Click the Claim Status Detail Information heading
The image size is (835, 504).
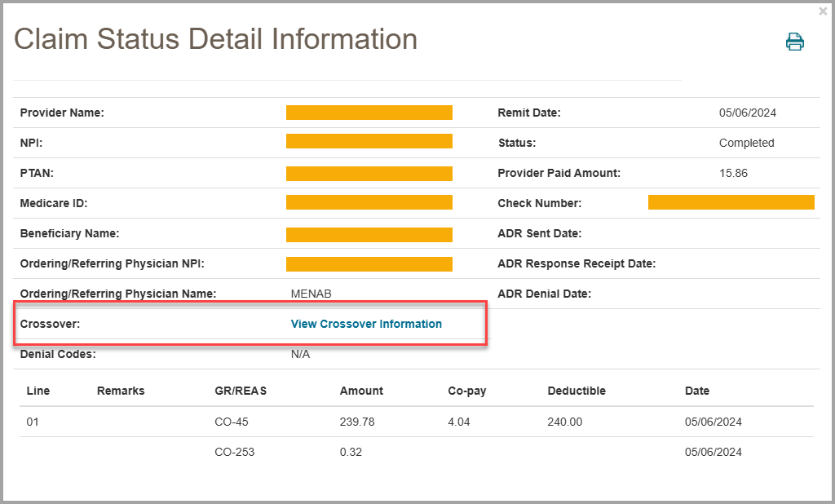point(216,39)
